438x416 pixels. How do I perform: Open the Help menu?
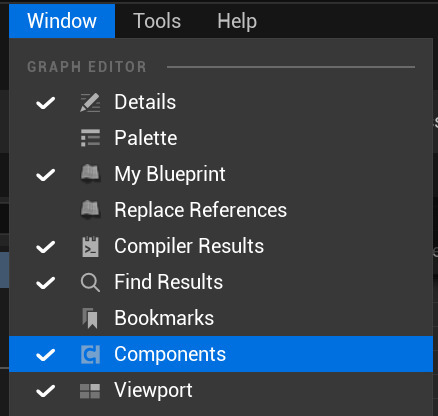237,21
